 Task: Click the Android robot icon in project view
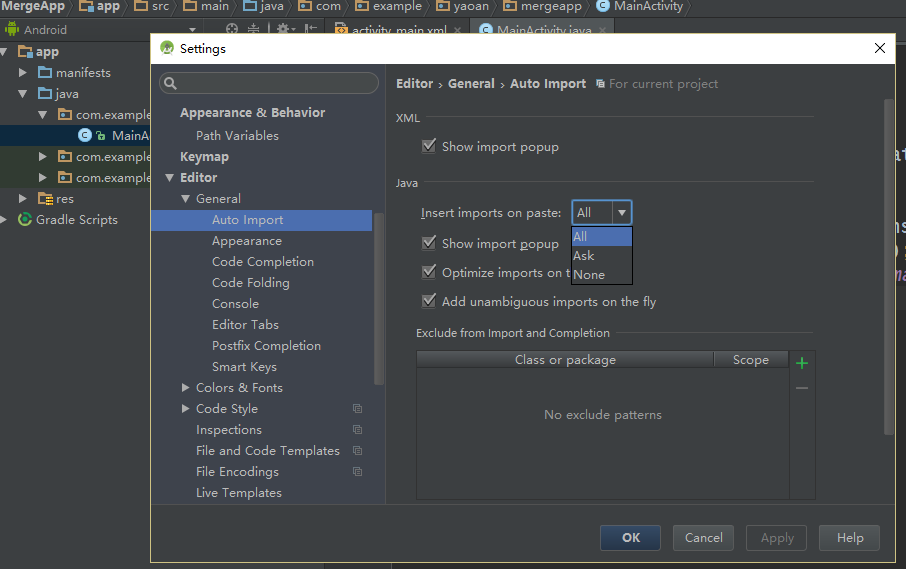[12, 29]
